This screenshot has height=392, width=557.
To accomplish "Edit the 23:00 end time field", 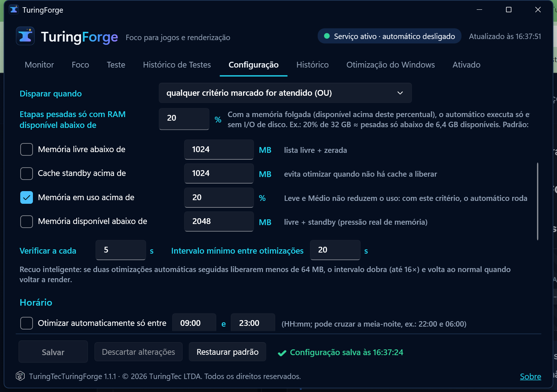I will (253, 323).
